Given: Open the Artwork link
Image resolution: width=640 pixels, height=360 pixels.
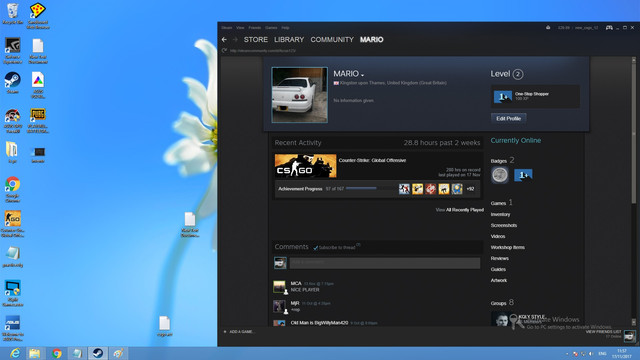Looking at the screenshot, I should point(499,280).
